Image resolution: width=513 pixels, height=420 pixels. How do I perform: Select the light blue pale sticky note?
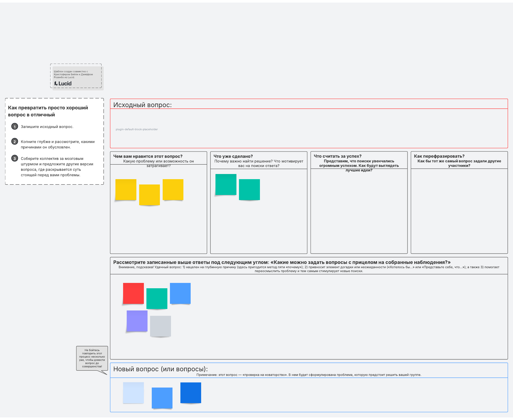pos(133,393)
